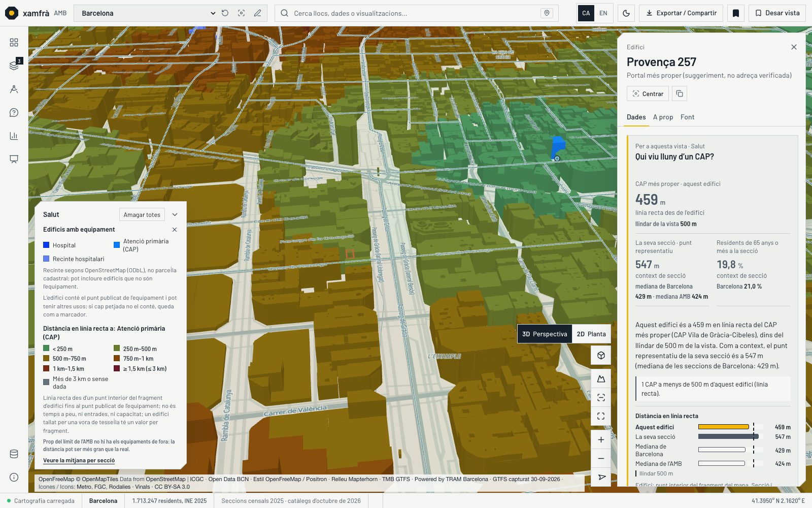812x508 pixels.
Task: Click the focus target icon beside the Barcelona selector
Action: pyautogui.click(x=241, y=13)
